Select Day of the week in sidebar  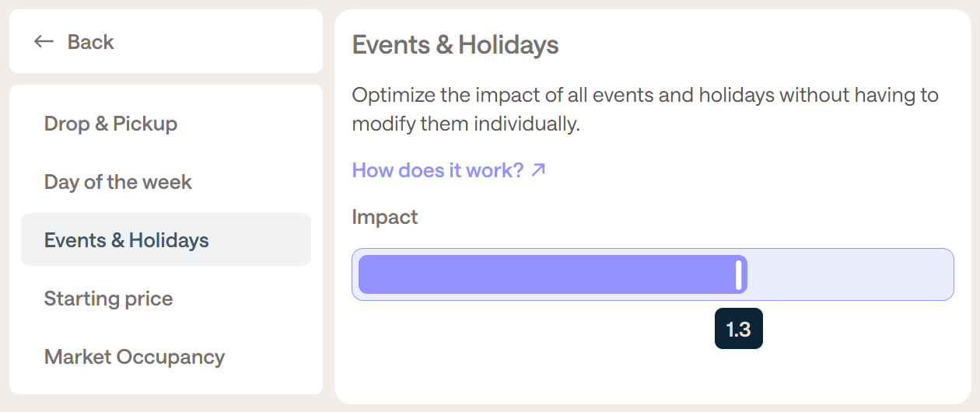117,182
